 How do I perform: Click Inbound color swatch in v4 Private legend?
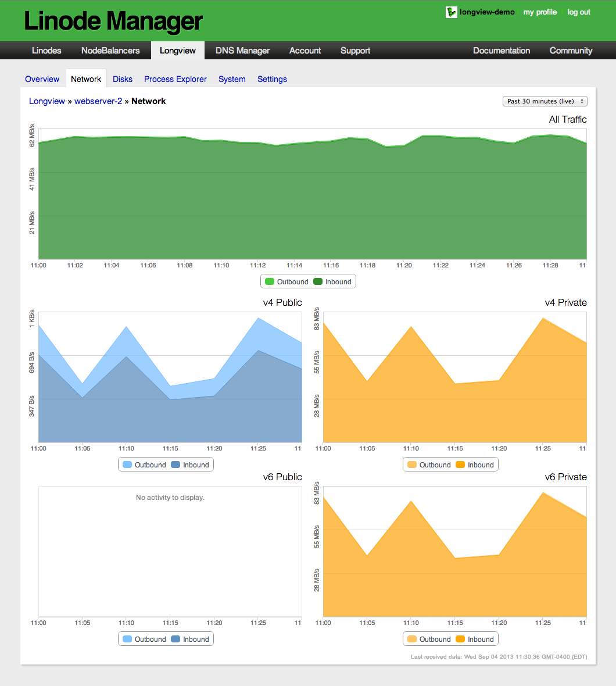click(460, 465)
